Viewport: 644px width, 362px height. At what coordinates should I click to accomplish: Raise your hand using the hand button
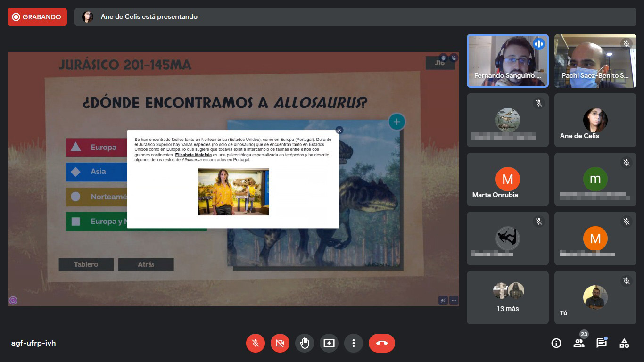tap(305, 343)
